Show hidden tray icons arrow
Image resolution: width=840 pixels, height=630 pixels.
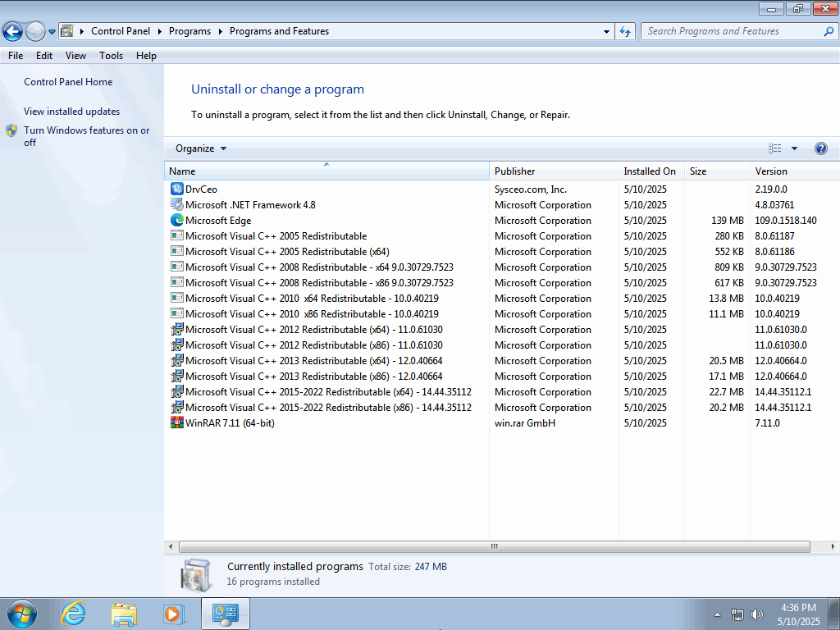pyautogui.click(x=717, y=614)
